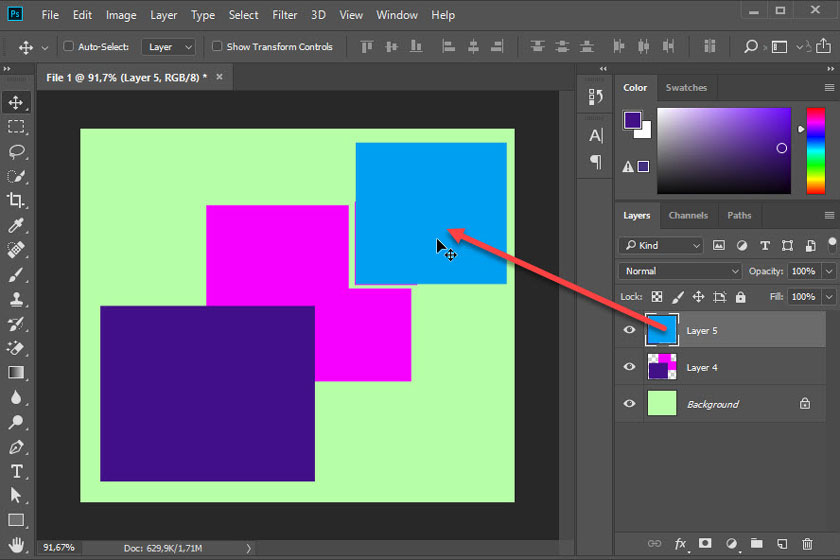The width and height of the screenshot is (840, 560).
Task: Open the Layers panel menu
Action: tap(829, 215)
